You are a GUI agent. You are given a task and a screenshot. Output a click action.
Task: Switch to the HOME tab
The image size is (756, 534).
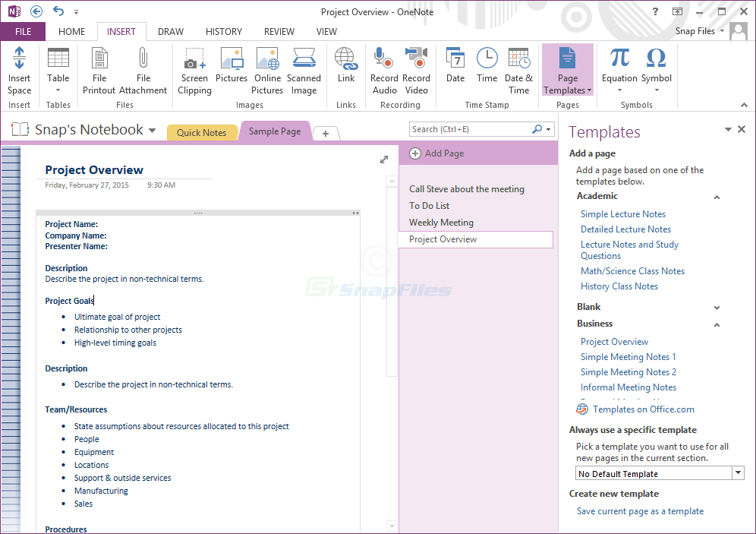(x=72, y=32)
